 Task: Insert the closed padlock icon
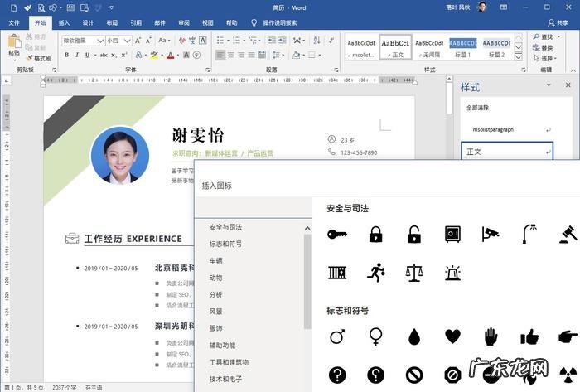[x=375, y=235]
